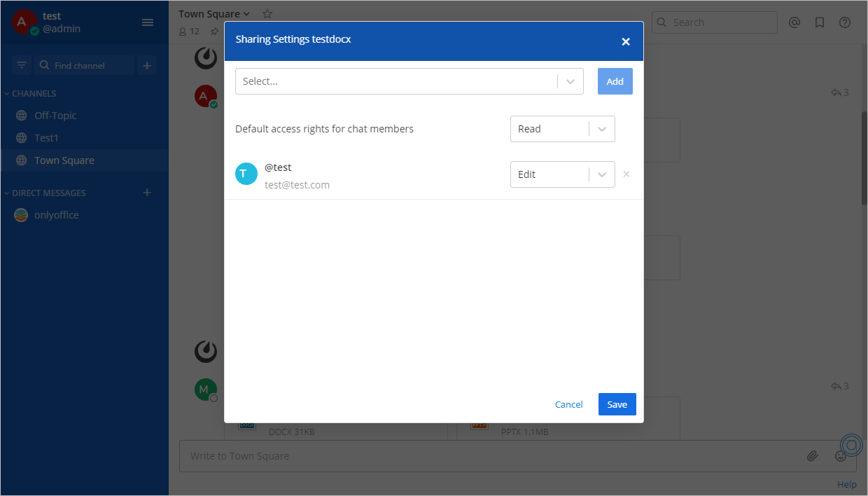Favorite Town Square with star icon
This screenshot has width=868, height=496.
(x=267, y=14)
